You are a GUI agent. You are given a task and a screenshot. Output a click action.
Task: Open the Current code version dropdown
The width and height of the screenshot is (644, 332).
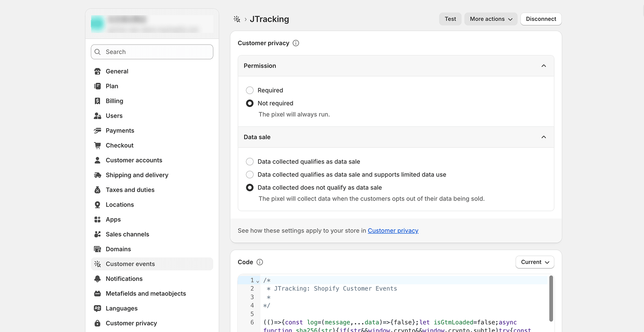(x=535, y=262)
